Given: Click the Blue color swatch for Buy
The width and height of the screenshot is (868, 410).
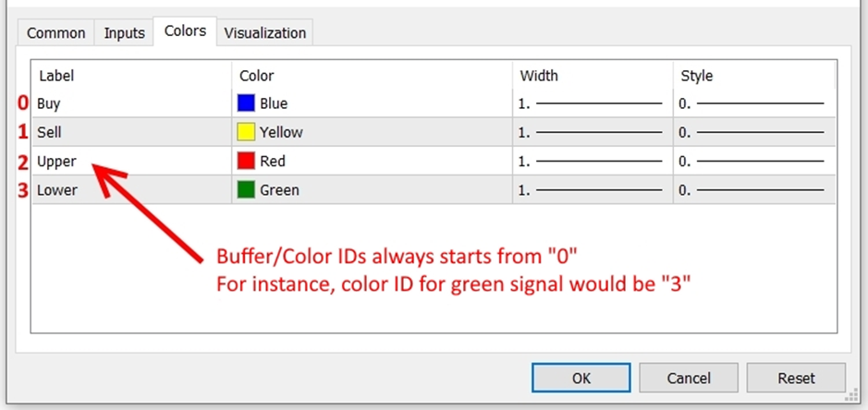Looking at the screenshot, I should [x=246, y=103].
